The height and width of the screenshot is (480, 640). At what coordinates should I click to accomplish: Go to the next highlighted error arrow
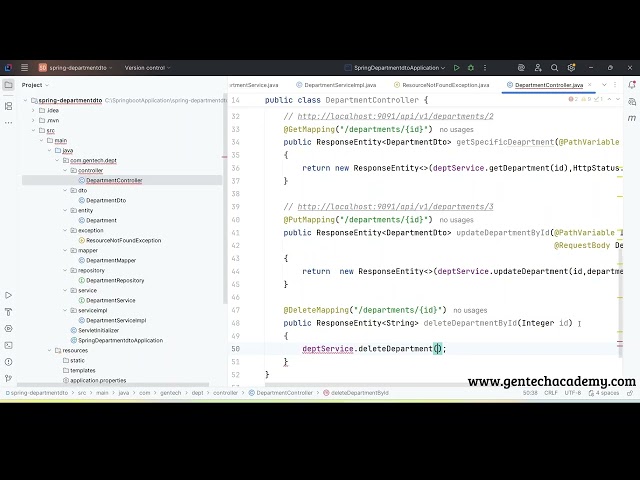pos(618,99)
